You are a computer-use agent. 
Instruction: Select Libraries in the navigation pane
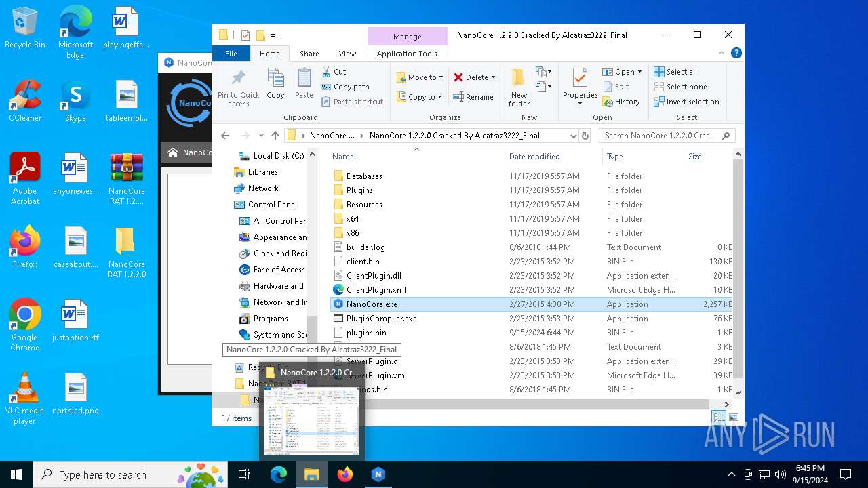262,172
